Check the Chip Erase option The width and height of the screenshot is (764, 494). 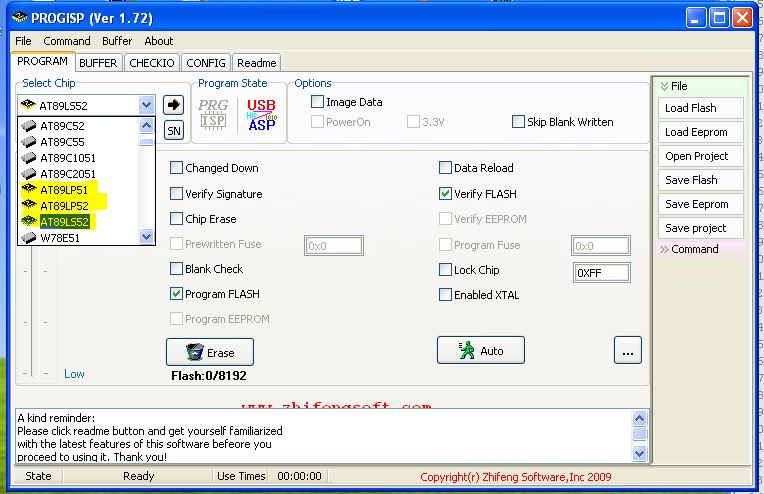pyautogui.click(x=176, y=218)
